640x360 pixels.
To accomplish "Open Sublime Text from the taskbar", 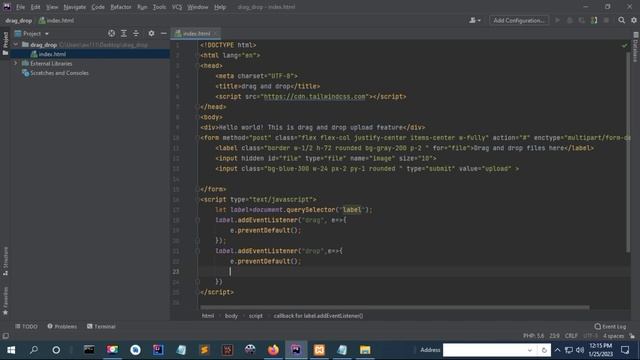I will 204,350.
